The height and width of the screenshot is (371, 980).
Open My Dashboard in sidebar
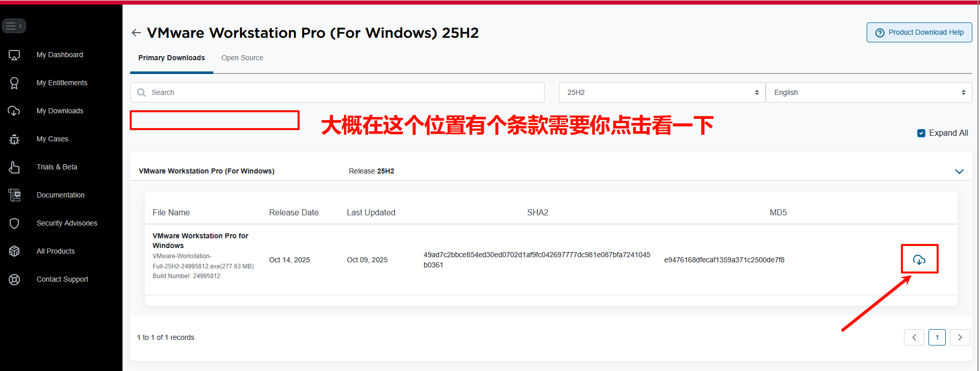(60, 55)
